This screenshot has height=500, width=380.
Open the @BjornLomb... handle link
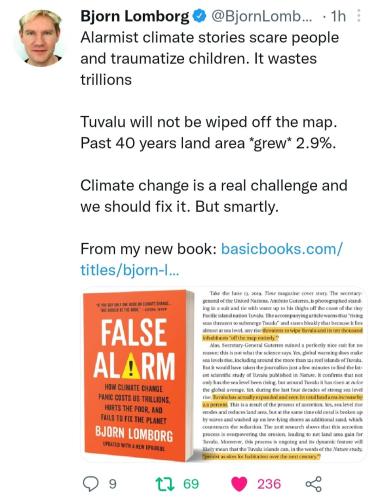click(262, 16)
